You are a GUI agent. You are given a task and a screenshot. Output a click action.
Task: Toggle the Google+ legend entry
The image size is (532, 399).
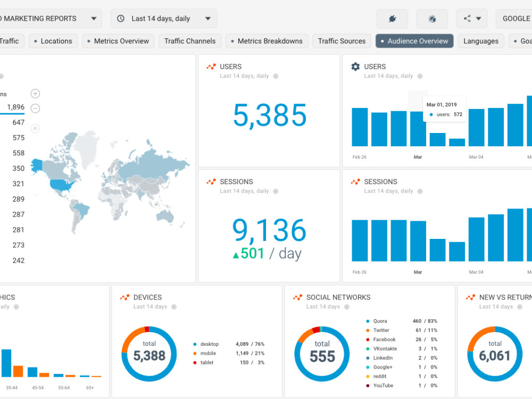(x=402, y=367)
